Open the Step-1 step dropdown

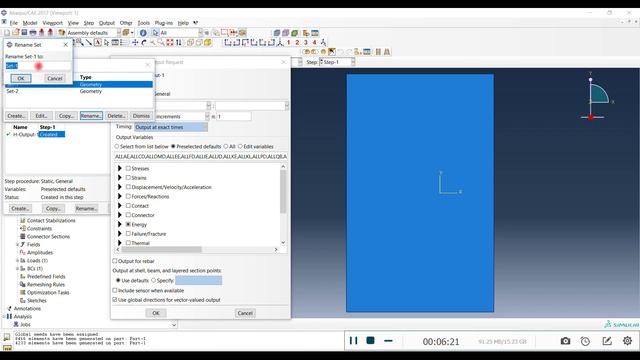[x=337, y=62]
